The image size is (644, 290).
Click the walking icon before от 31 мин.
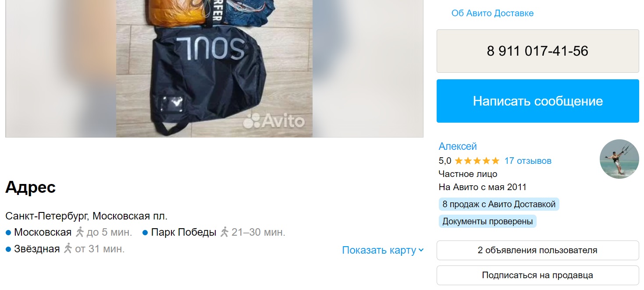pos(68,249)
